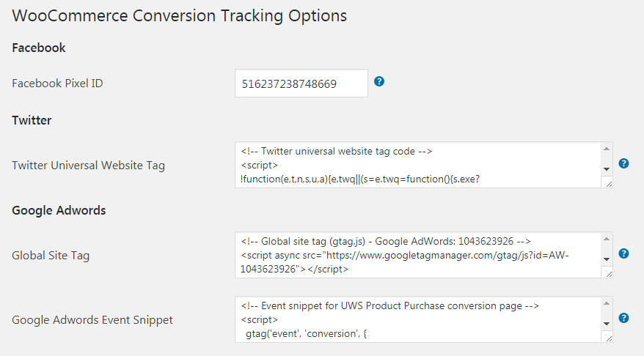The height and width of the screenshot is (356, 644).
Task: Open the Twitter Universal Website Tag help tooltip
Action: click(623, 163)
